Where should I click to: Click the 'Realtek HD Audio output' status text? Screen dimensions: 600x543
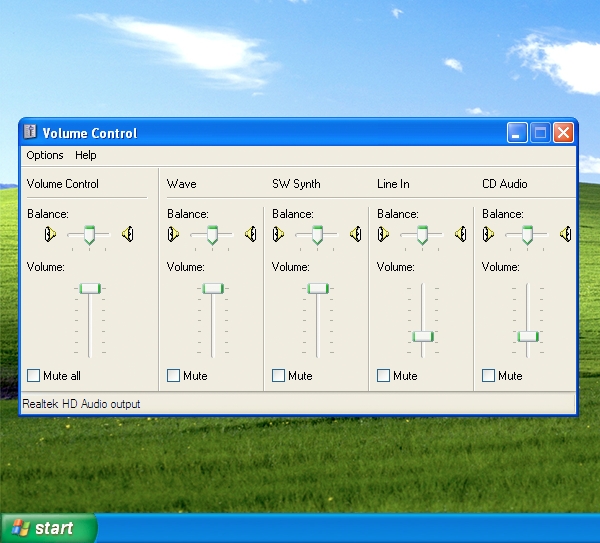click(81, 404)
